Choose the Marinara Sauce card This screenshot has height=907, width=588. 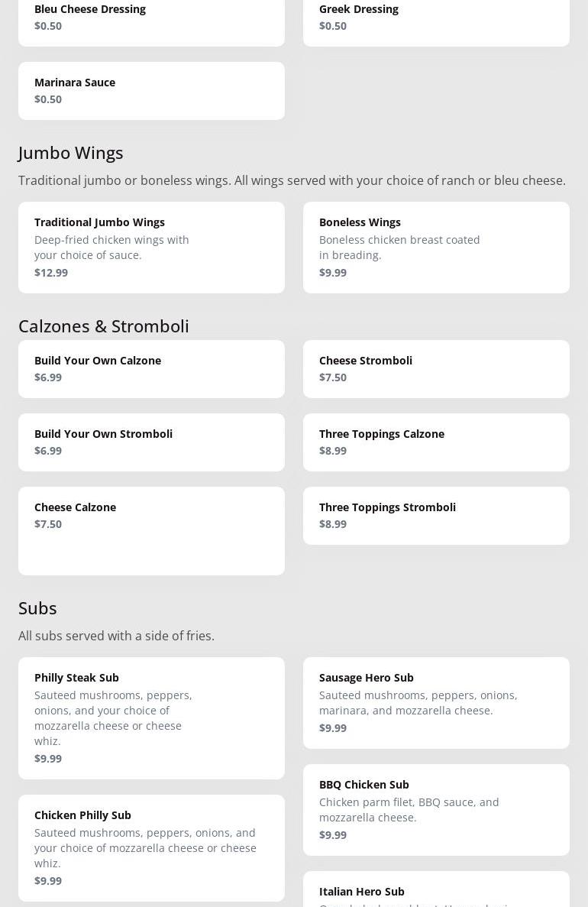(151, 90)
